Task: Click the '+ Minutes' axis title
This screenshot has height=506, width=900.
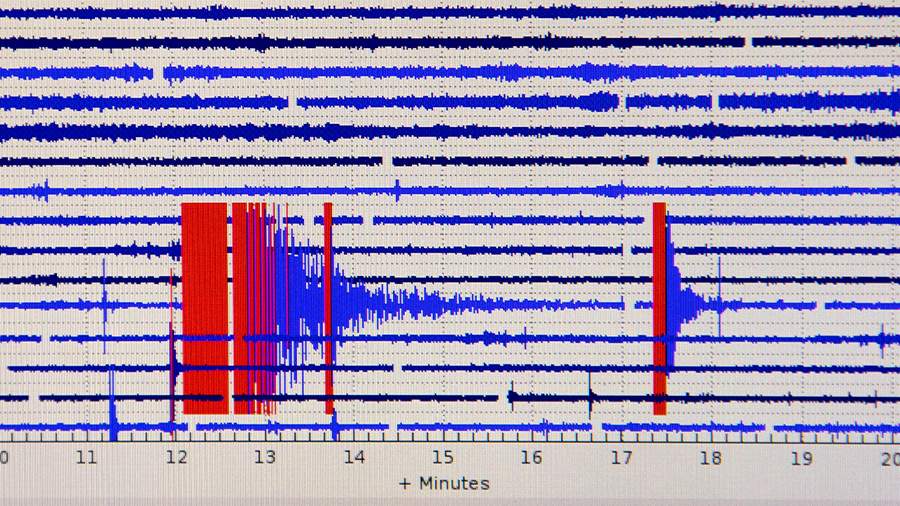Action: [444, 484]
